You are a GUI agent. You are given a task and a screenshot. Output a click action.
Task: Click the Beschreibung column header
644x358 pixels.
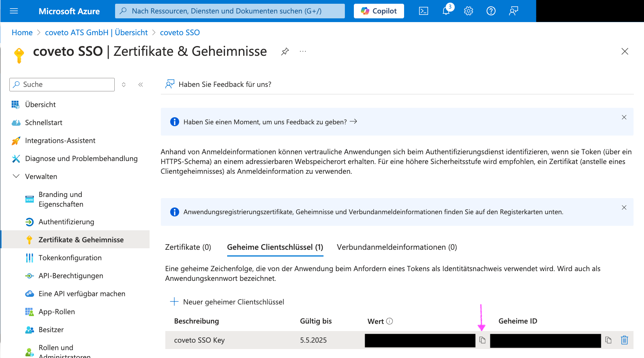[x=196, y=321]
